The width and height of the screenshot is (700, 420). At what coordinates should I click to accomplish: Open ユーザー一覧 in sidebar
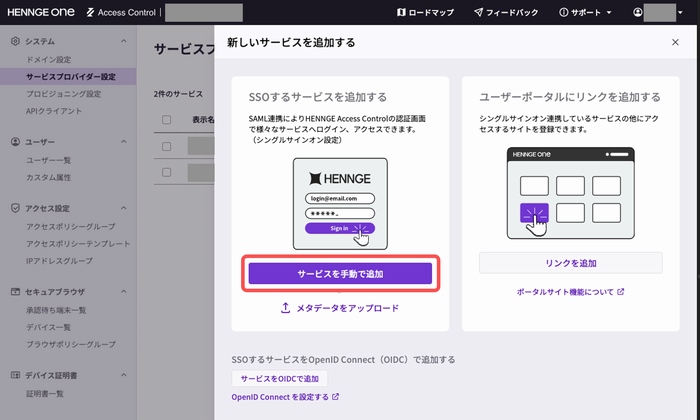(x=48, y=160)
